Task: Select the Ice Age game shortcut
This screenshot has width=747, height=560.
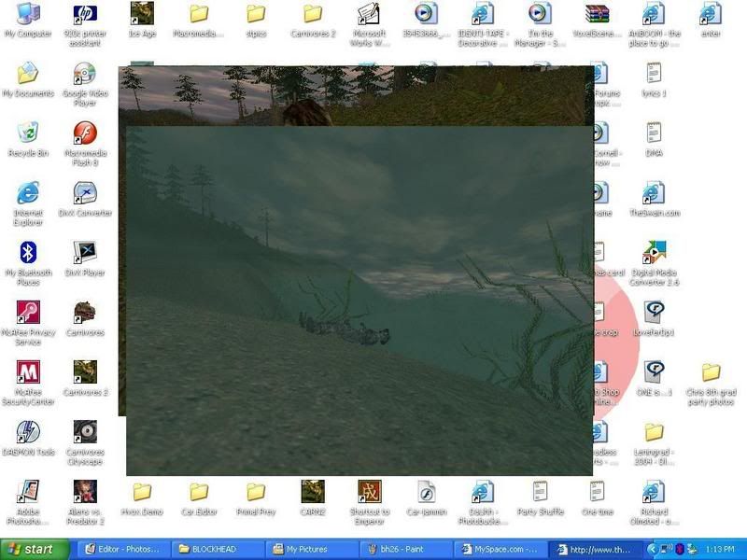Action: tap(142, 14)
